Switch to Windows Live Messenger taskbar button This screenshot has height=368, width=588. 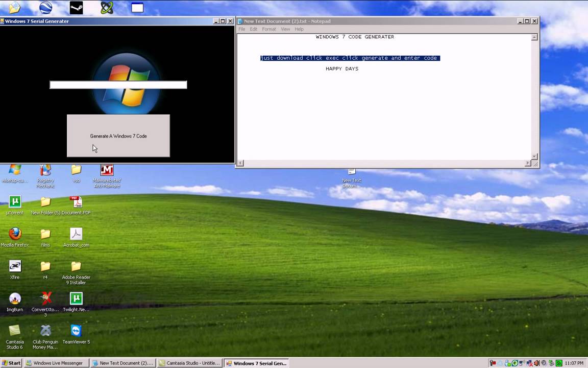[57, 363]
